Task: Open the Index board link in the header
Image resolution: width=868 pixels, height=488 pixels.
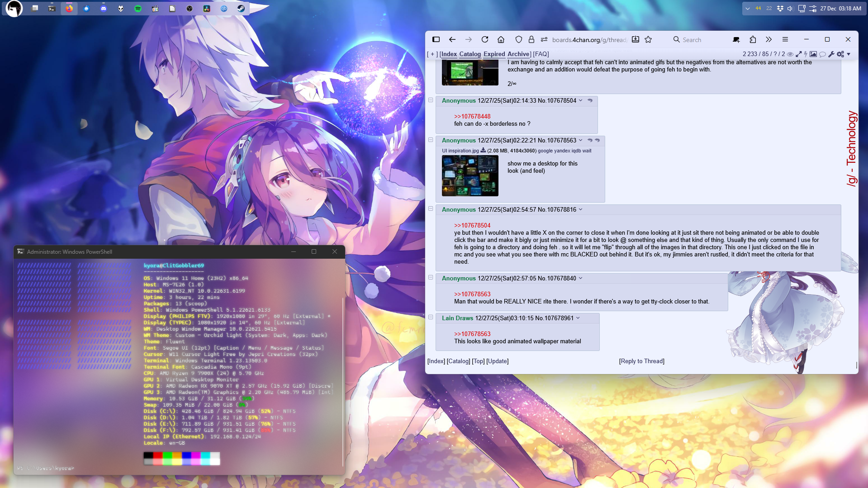Action: point(449,54)
